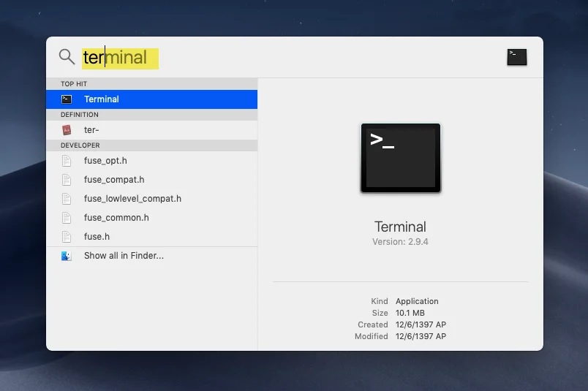This screenshot has height=391, width=588.
Task: Click the 'DEFINITION' section header
Action: (x=80, y=115)
